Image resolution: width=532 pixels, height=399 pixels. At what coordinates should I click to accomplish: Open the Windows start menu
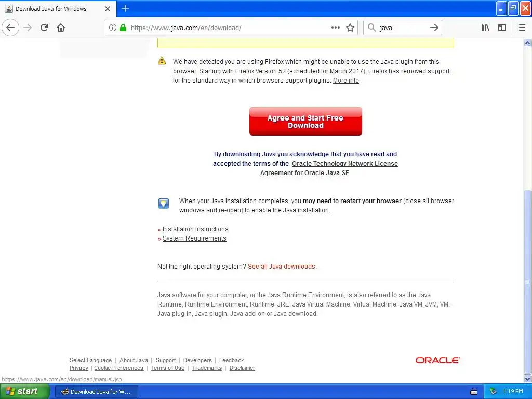25,392
